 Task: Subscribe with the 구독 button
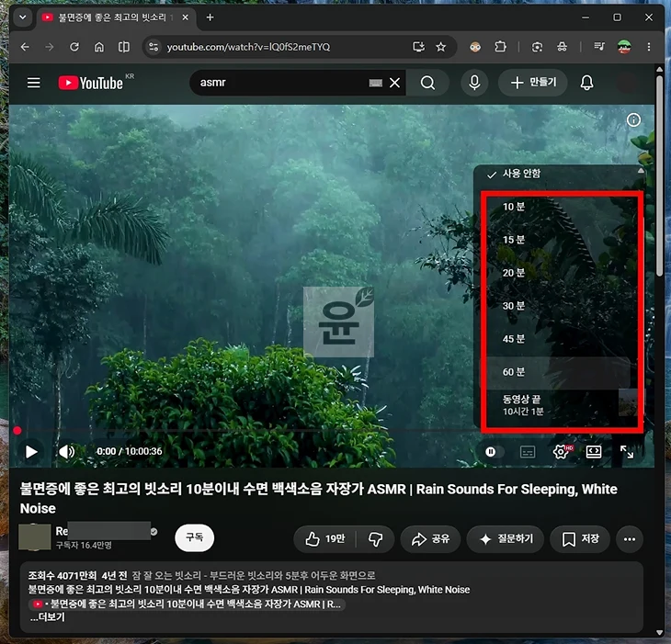(194, 537)
